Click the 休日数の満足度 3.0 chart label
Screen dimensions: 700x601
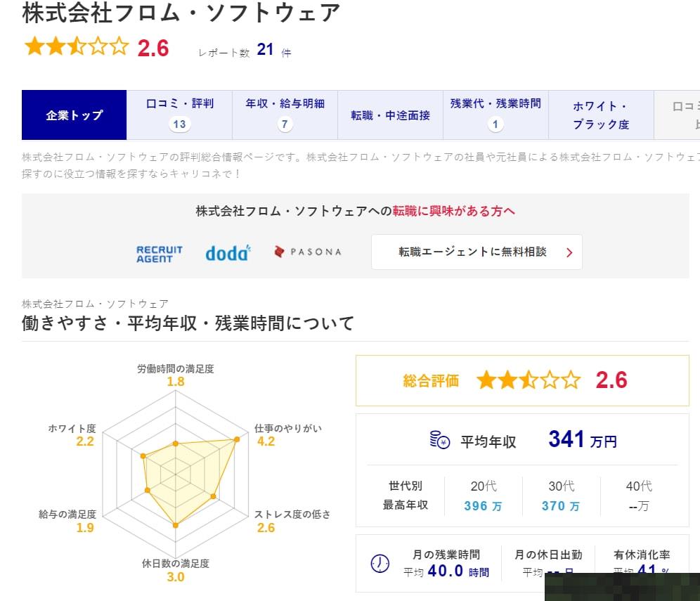176,570
